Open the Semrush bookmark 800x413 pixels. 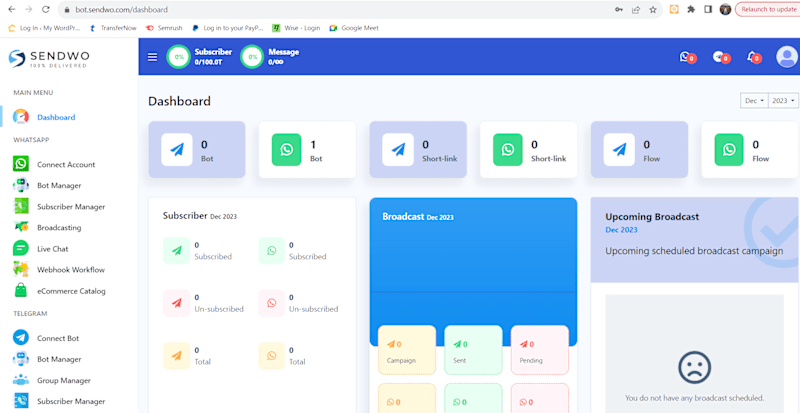coord(164,28)
